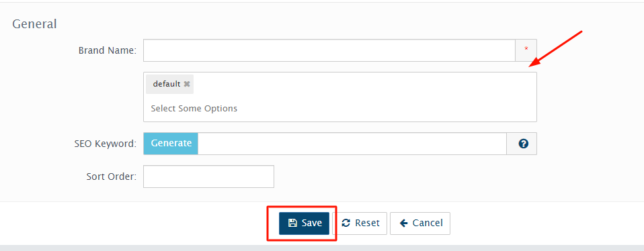Open the SEO Keyword help question-mark icon

[523, 144]
